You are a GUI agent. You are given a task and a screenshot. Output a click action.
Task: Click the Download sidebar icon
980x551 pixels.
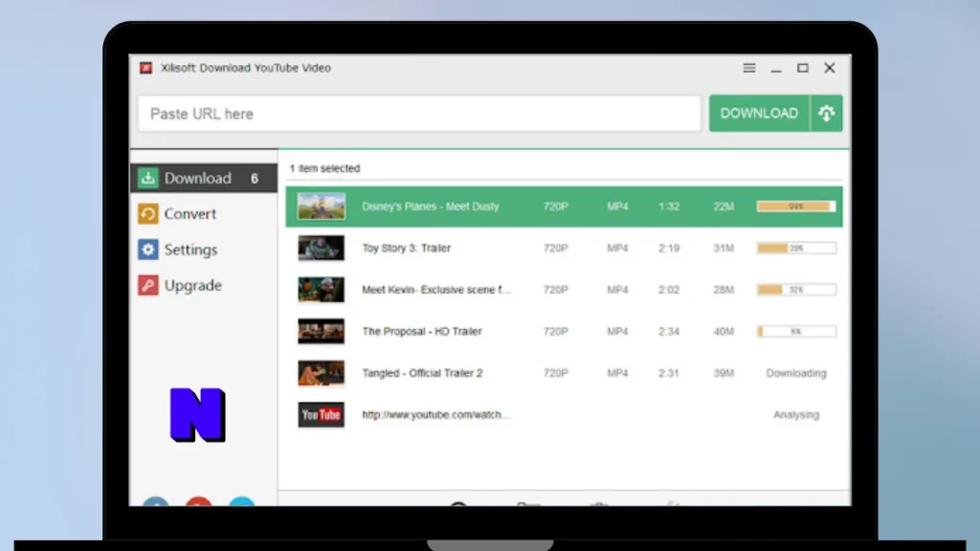coord(148,178)
